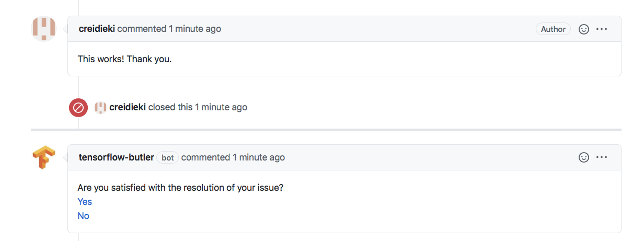Answer No to the satisfaction question
644x241 pixels.
pyautogui.click(x=83, y=216)
